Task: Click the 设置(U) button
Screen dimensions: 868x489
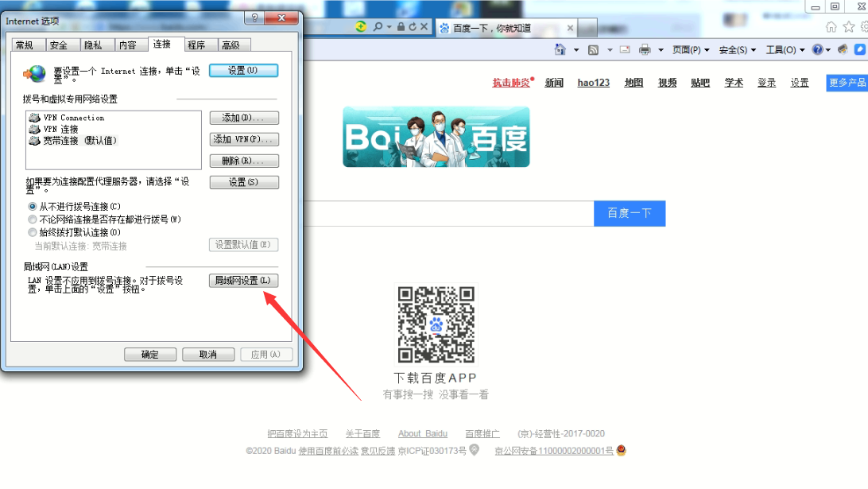Action: click(243, 71)
